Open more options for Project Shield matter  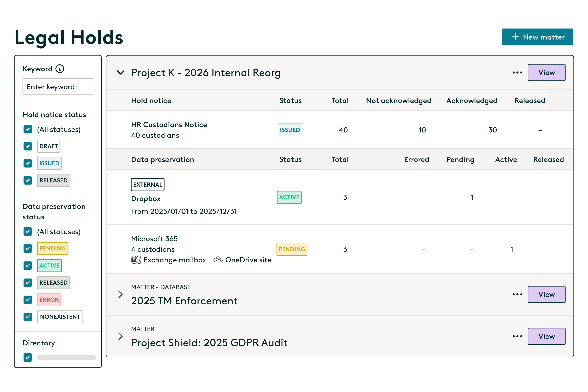[517, 336]
